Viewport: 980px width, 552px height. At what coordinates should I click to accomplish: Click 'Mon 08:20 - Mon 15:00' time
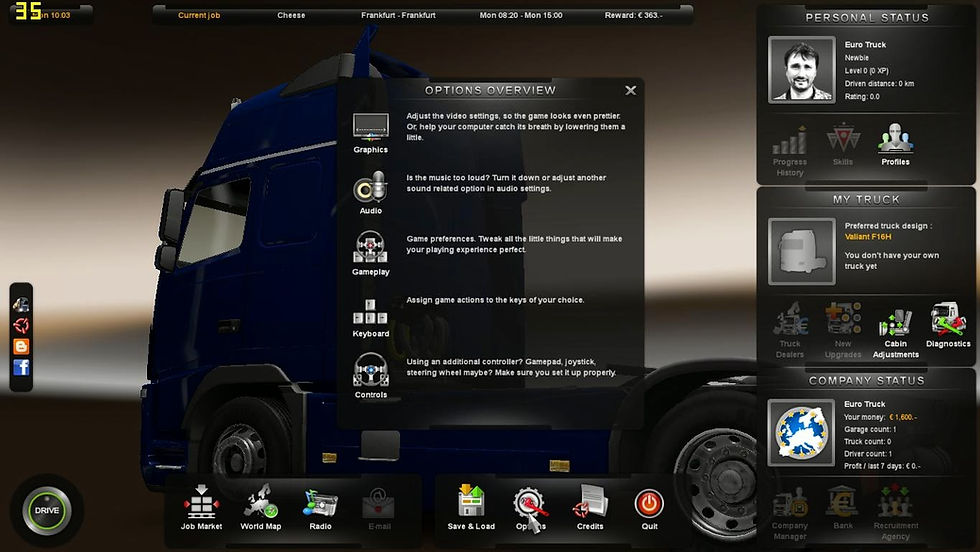(x=521, y=16)
